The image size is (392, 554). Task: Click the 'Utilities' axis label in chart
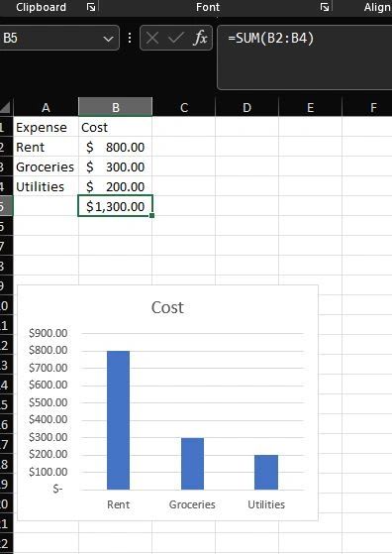[x=266, y=504]
